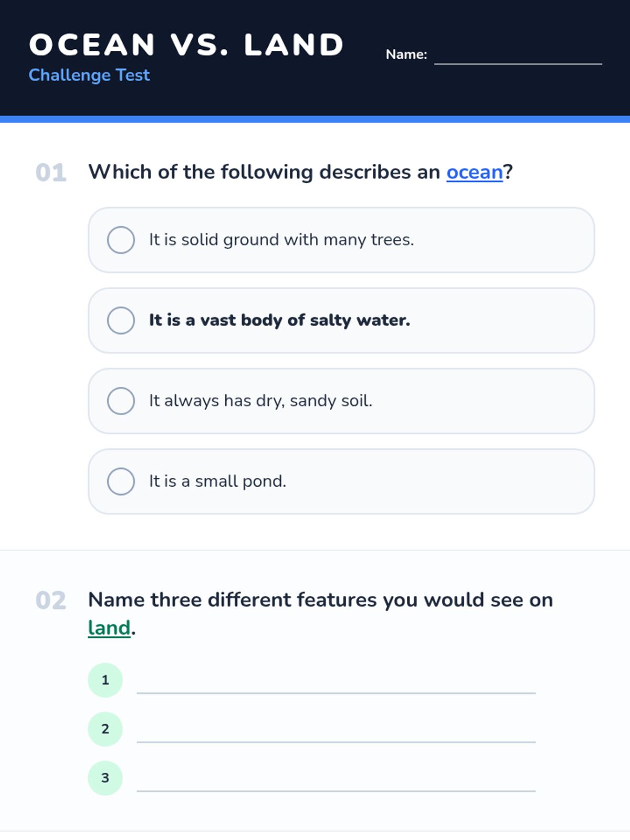Choose the "vast body of salty water" radio
The height and width of the screenshot is (840, 630).
tap(121, 320)
